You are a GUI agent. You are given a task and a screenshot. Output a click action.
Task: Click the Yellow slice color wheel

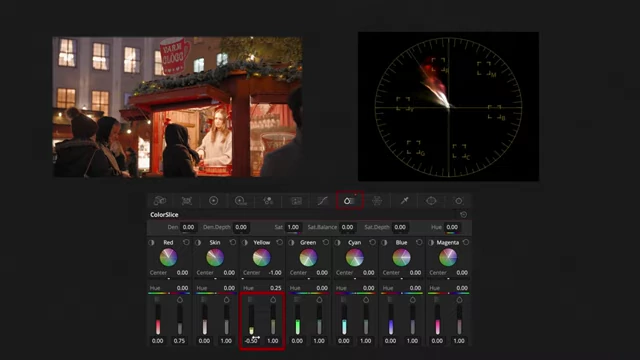(x=262, y=258)
